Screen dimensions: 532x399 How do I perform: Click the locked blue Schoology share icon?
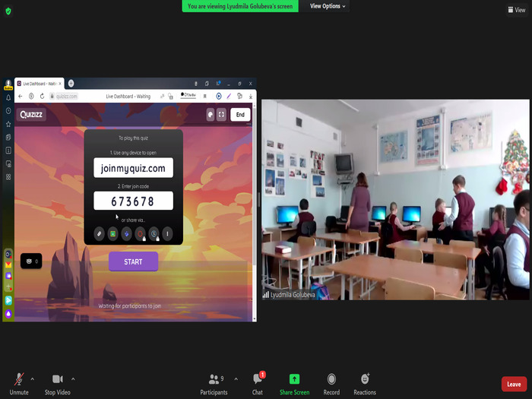[x=154, y=234]
